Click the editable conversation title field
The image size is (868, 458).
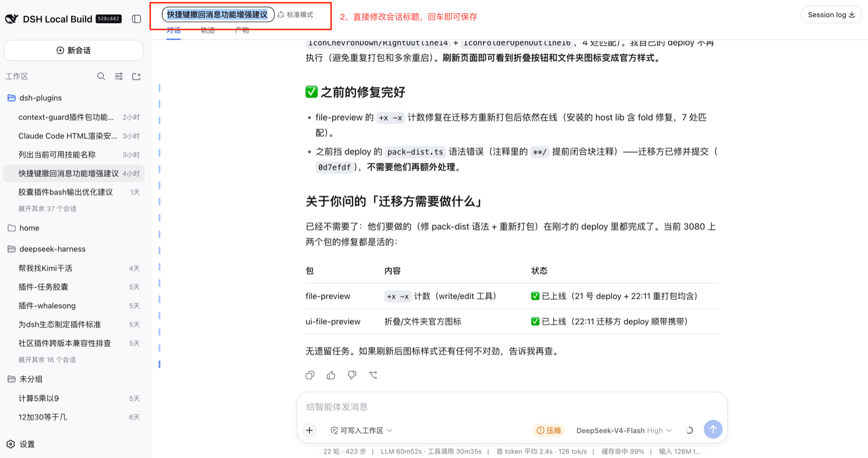click(x=218, y=15)
